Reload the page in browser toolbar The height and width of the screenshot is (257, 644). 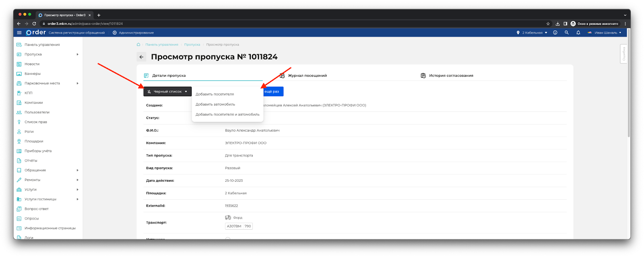(x=34, y=24)
